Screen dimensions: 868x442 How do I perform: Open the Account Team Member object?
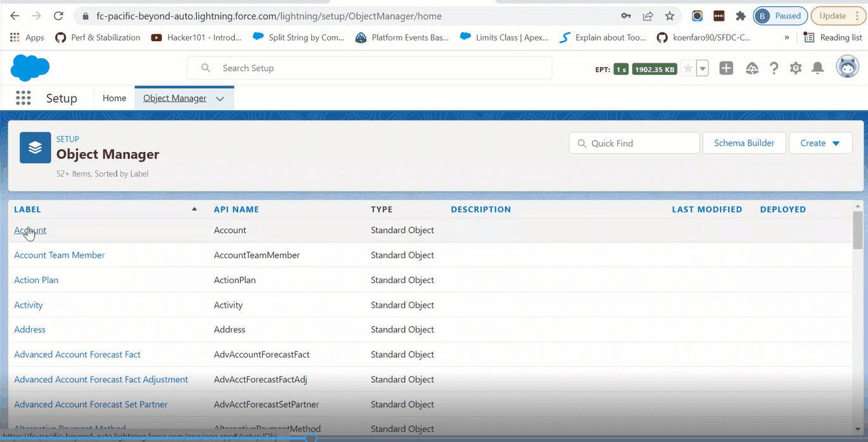[60, 255]
